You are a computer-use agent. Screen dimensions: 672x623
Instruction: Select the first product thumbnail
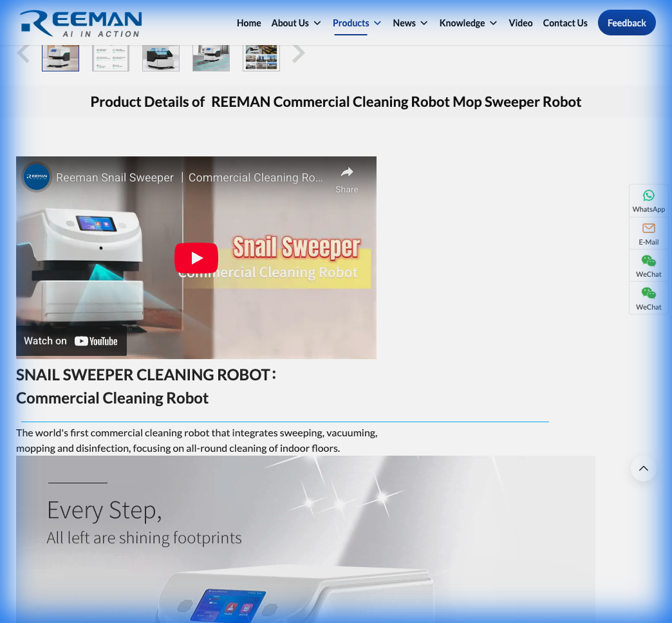(61, 53)
